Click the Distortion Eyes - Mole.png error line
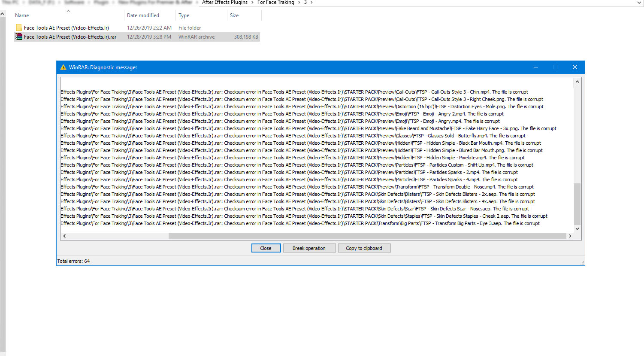The width and height of the screenshot is (644, 356). [302, 106]
